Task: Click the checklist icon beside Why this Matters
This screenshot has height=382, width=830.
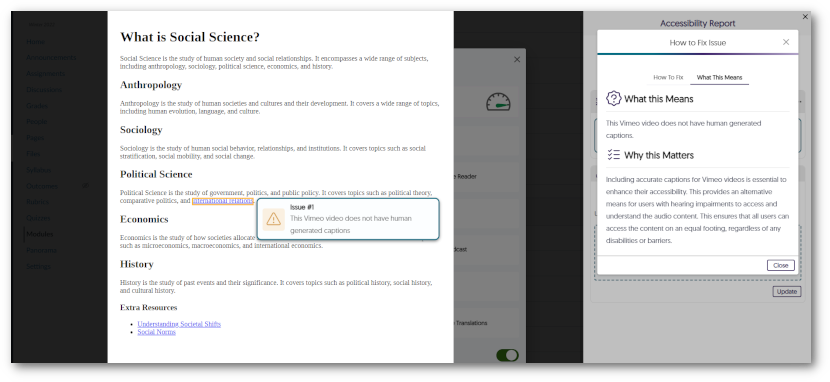Action: click(614, 155)
